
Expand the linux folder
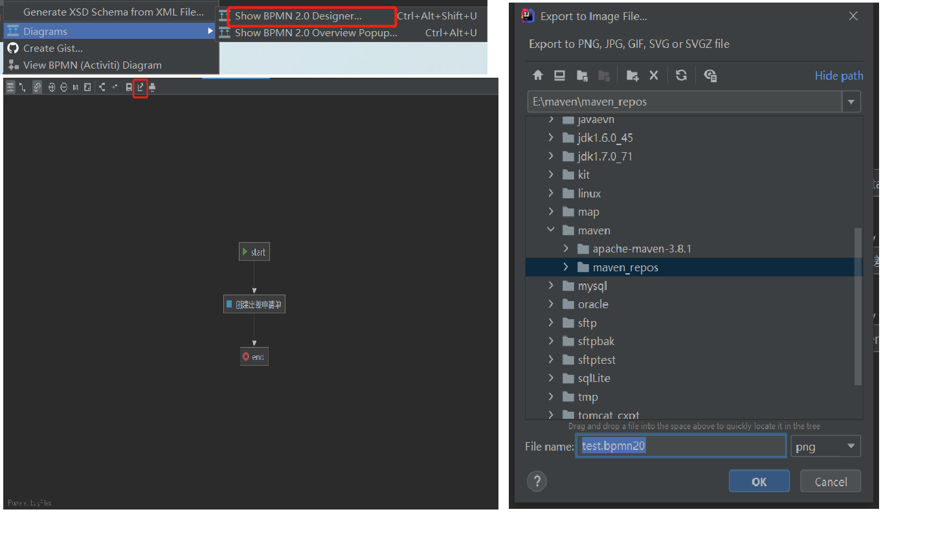point(551,193)
